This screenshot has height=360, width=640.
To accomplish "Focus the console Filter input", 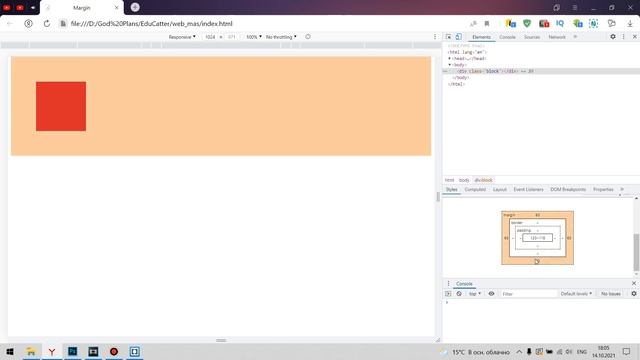I will tap(529, 294).
